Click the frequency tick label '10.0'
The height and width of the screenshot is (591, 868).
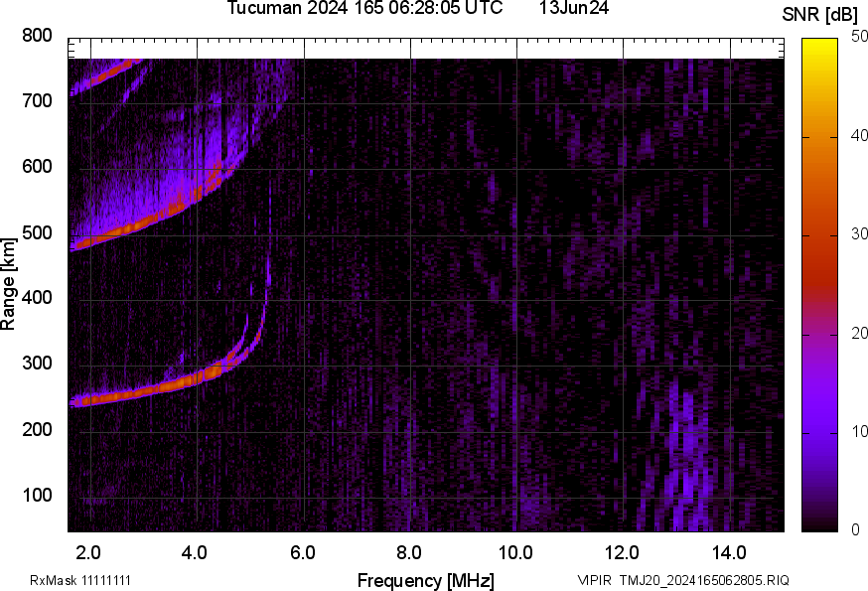[x=515, y=553]
